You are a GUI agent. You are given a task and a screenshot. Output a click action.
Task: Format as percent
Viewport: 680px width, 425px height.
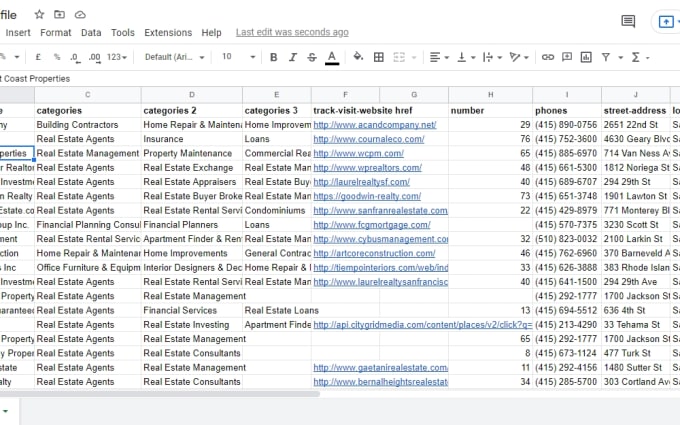tap(56, 57)
